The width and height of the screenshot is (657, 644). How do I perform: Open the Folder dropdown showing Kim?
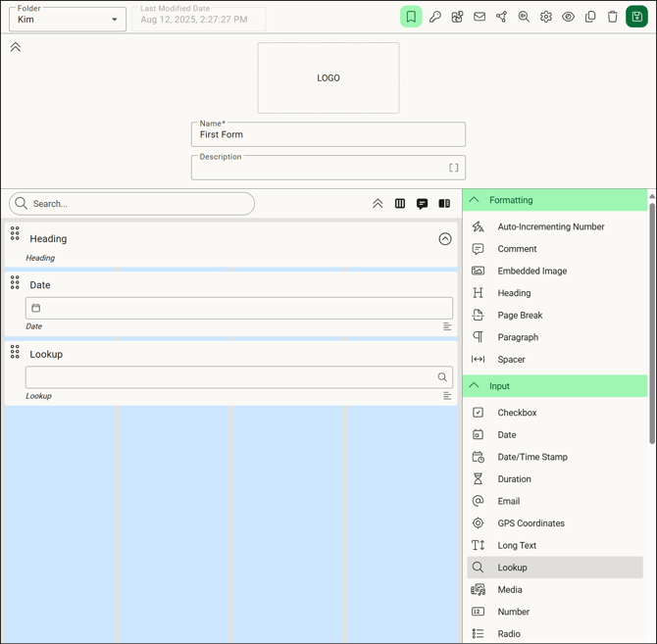[x=68, y=20]
